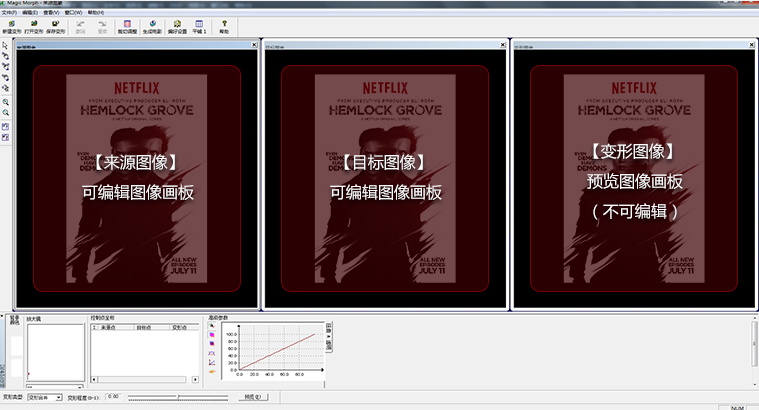Close the target image (目标图像) panel
Image resolution: width=759 pixels, height=410 pixels.
(x=503, y=45)
